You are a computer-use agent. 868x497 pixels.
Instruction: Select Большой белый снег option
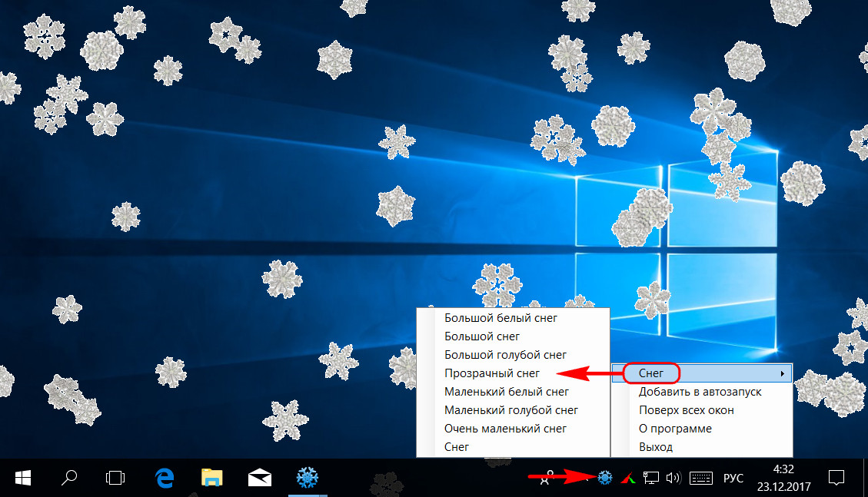pos(501,318)
